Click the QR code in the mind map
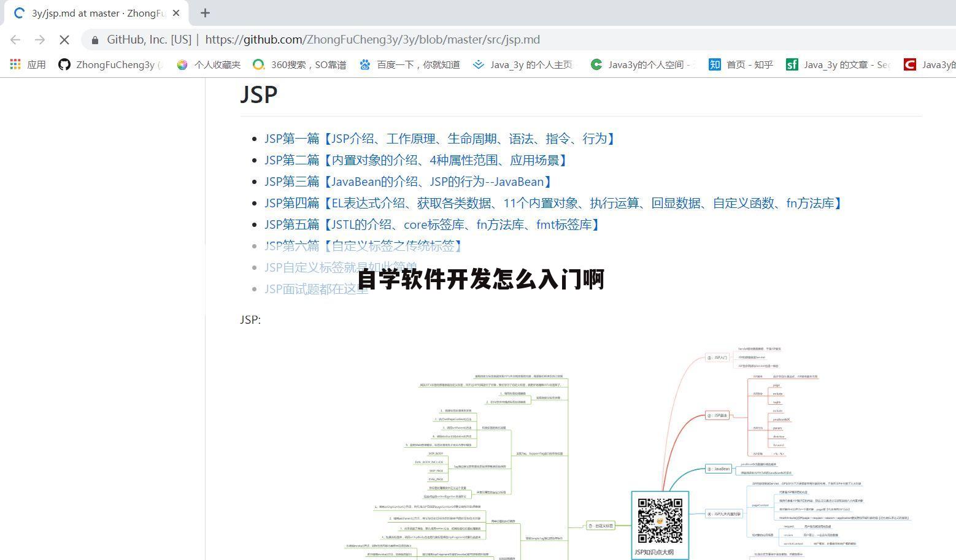This screenshot has width=956, height=560. tap(660, 520)
